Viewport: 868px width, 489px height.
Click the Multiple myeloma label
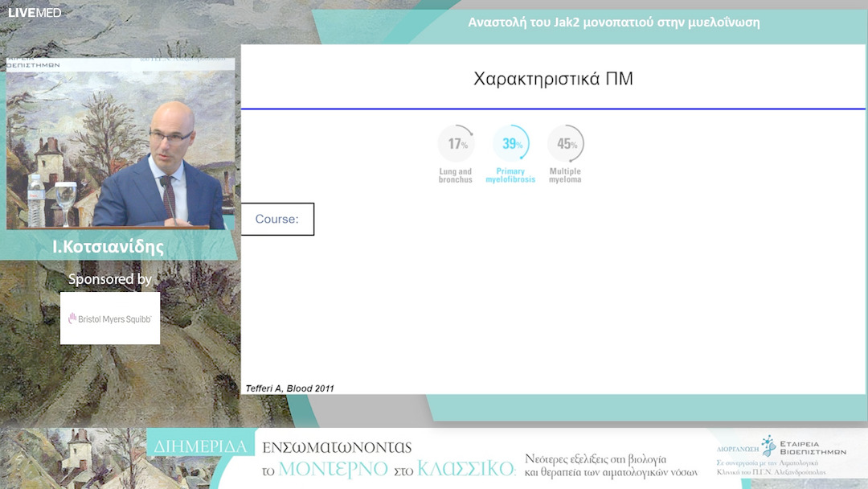click(x=565, y=175)
